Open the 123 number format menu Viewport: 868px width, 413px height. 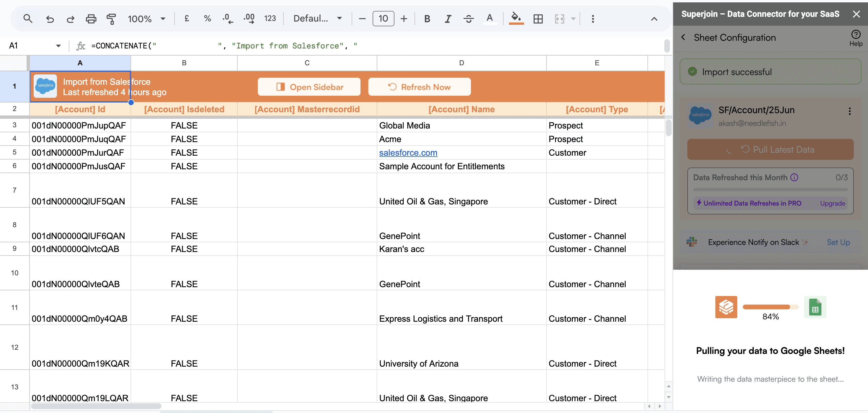270,19
